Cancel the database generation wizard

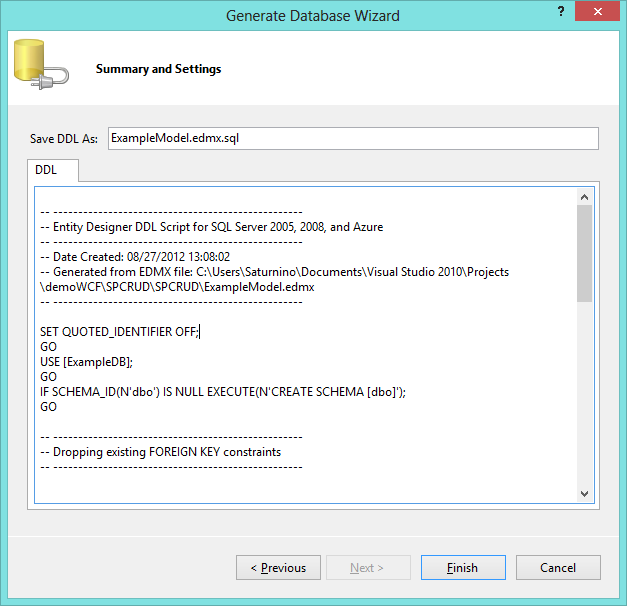point(558,568)
